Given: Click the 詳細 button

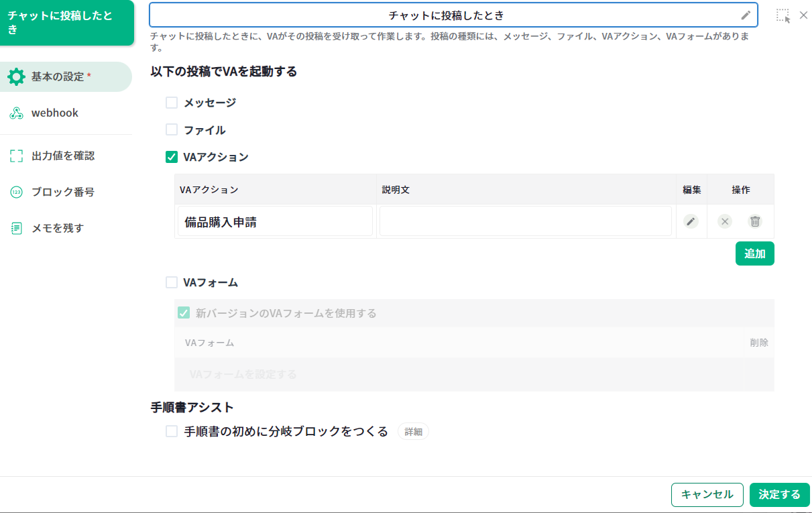Looking at the screenshot, I should [413, 431].
